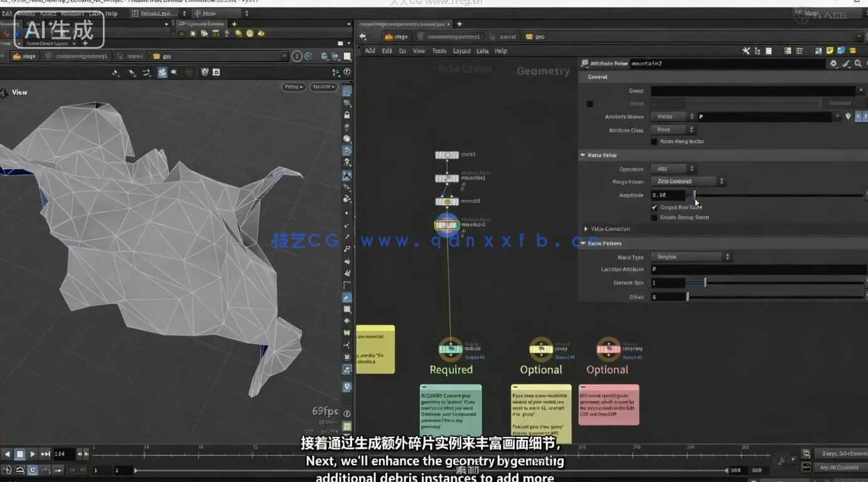Click the stop button on playbar
Image resolution: width=868 pixels, height=482 pixels.
coord(20,454)
